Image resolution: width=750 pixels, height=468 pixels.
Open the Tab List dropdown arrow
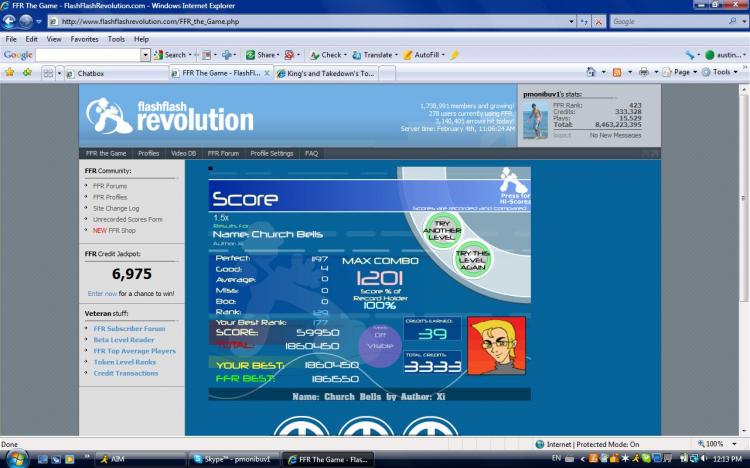59,73
